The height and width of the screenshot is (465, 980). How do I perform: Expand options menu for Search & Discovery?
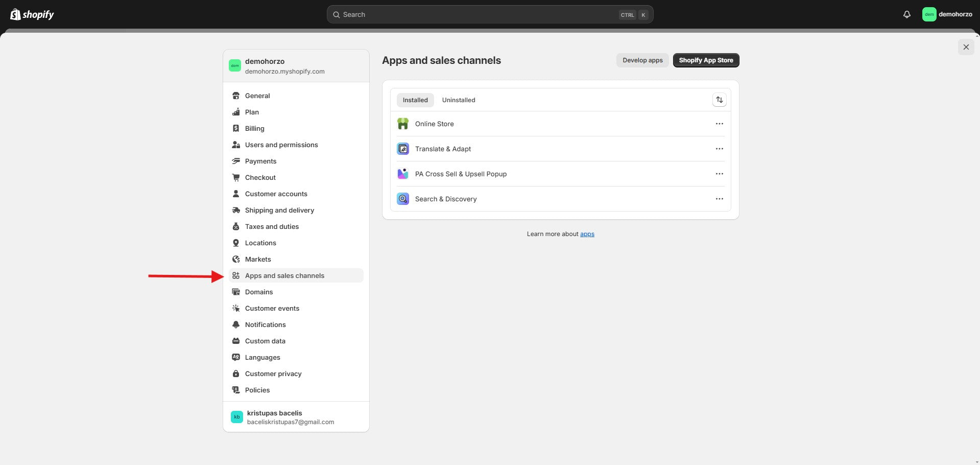tap(719, 199)
